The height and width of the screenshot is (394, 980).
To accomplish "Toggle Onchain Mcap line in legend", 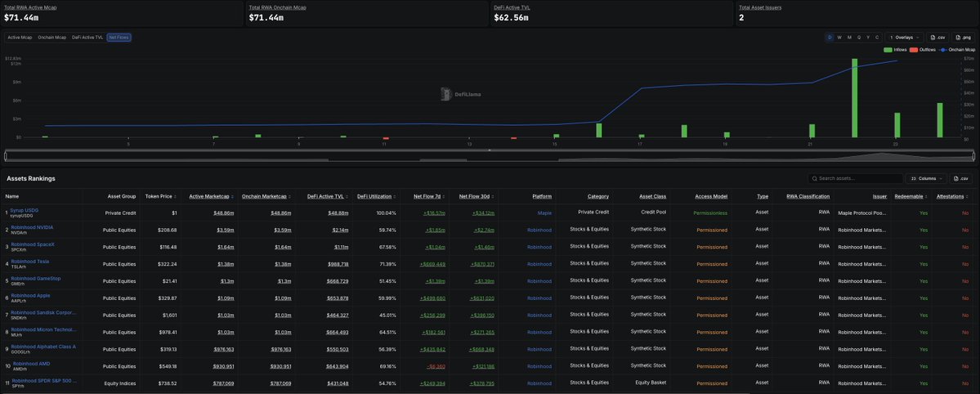I will pyautogui.click(x=955, y=49).
